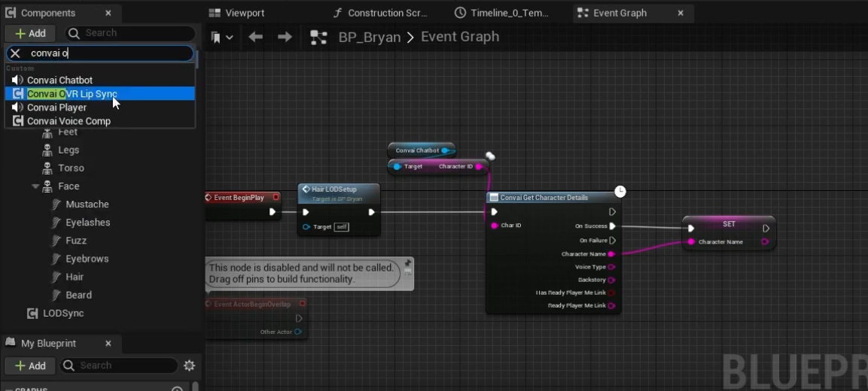Collapse the Face component tree
Viewport: 868px width, 391px height.
(x=35, y=186)
